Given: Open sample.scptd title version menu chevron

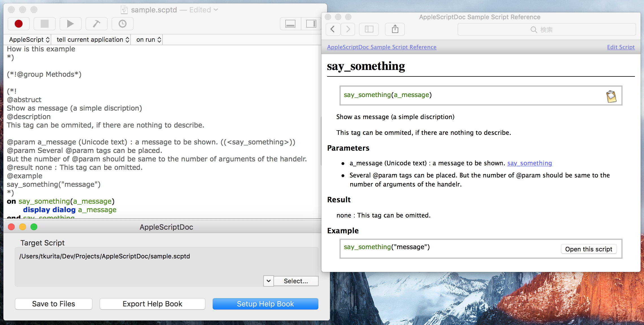Looking at the screenshot, I should coord(216,10).
